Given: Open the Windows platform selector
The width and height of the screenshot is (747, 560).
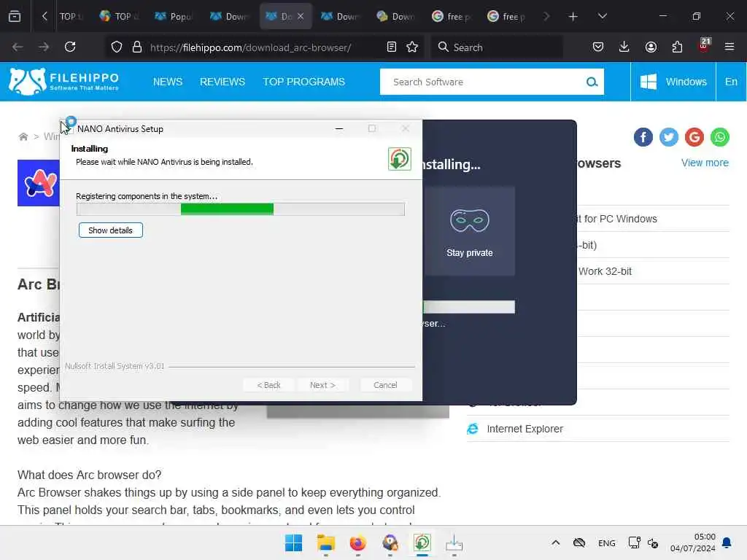Looking at the screenshot, I should tap(673, 82).
